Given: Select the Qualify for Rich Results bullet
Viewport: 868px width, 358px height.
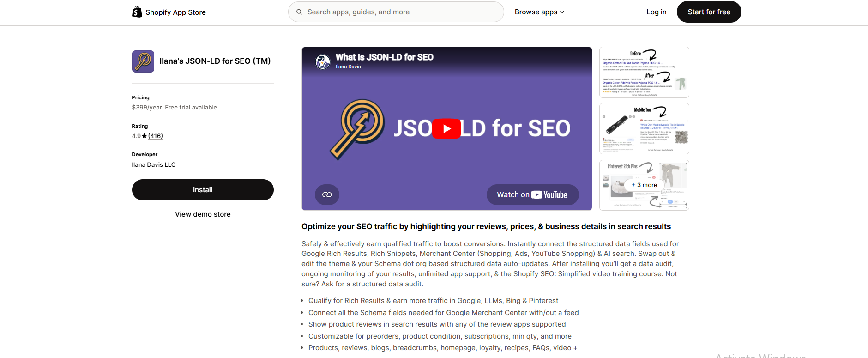Looking at the screenshot, I should tap(433, 301).
